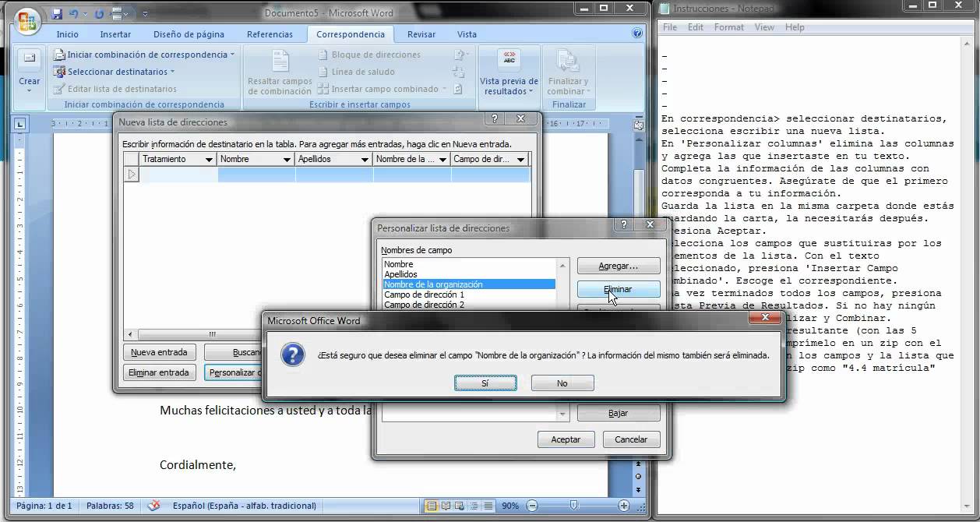Click the Eliminar entrada button

(x=159, y=372)
